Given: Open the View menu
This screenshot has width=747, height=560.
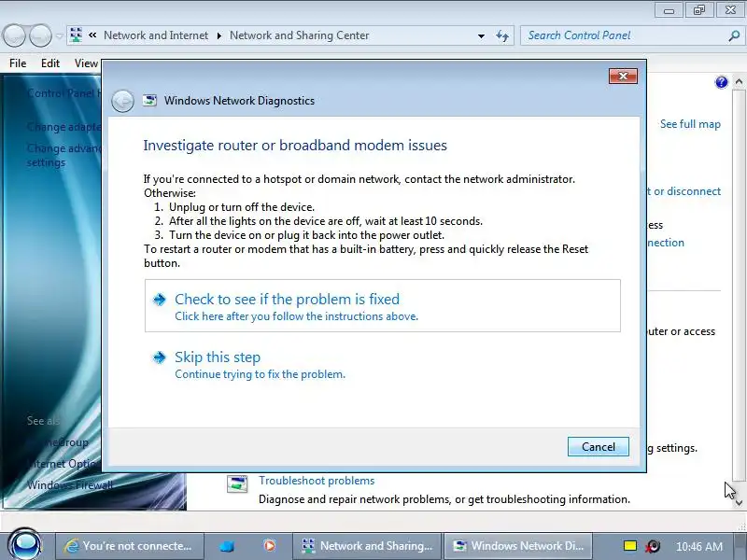Looking at the screenshot, I should (x=86, y=63).
